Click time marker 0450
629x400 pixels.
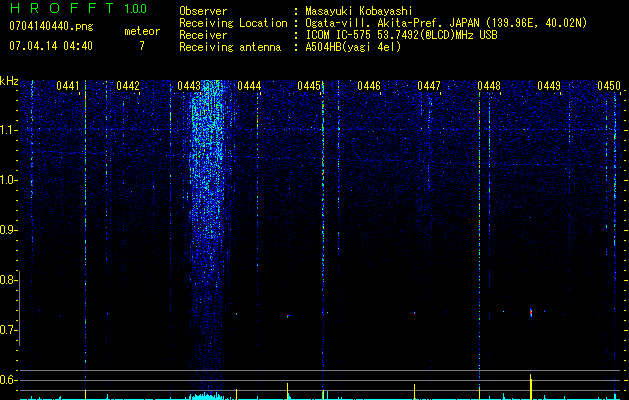coord(609,86)
